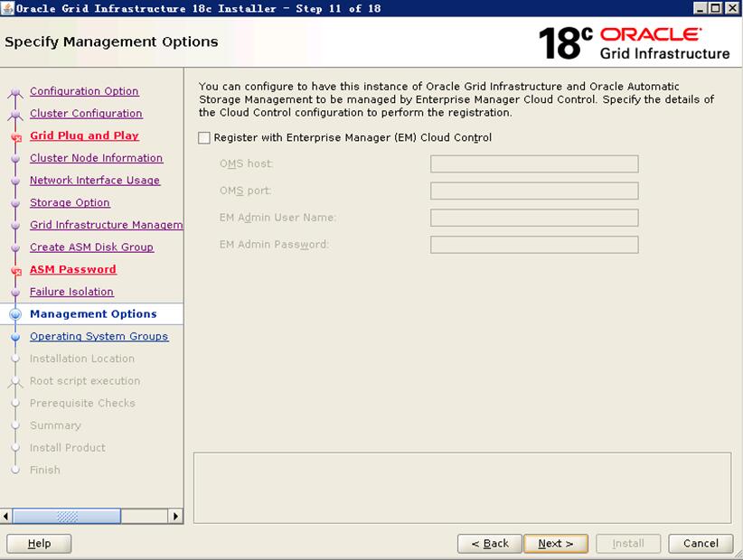Focus the EM Admin Password field
The width and height of the screenshot is (743, 560).
point(534,245)
